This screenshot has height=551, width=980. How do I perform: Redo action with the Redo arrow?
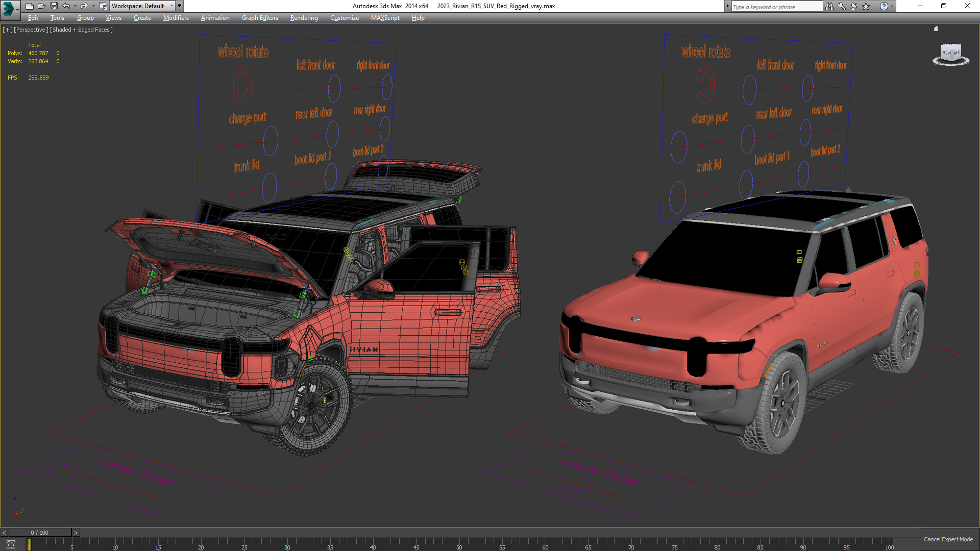click(x=84, y=6)
